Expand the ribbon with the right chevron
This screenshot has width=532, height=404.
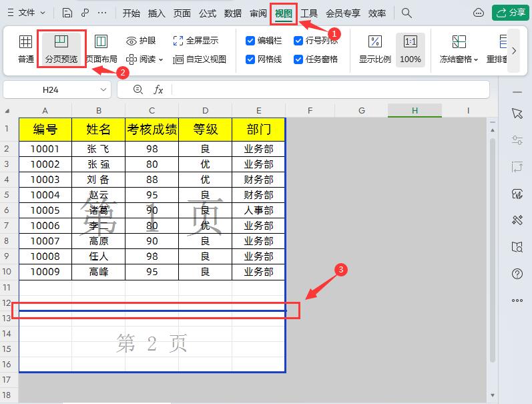coord(514,51)
